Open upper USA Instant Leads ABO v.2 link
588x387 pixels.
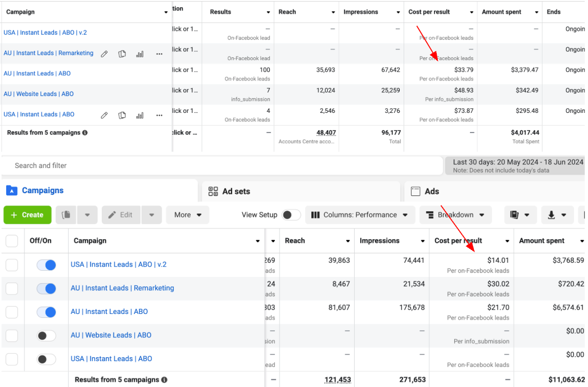[x=45, y=33]
